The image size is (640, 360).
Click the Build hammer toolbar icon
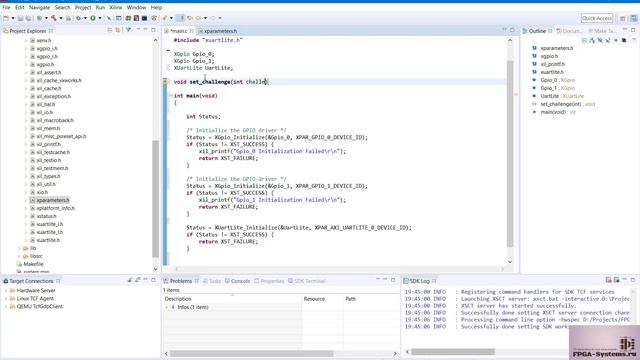click(53, 18)
